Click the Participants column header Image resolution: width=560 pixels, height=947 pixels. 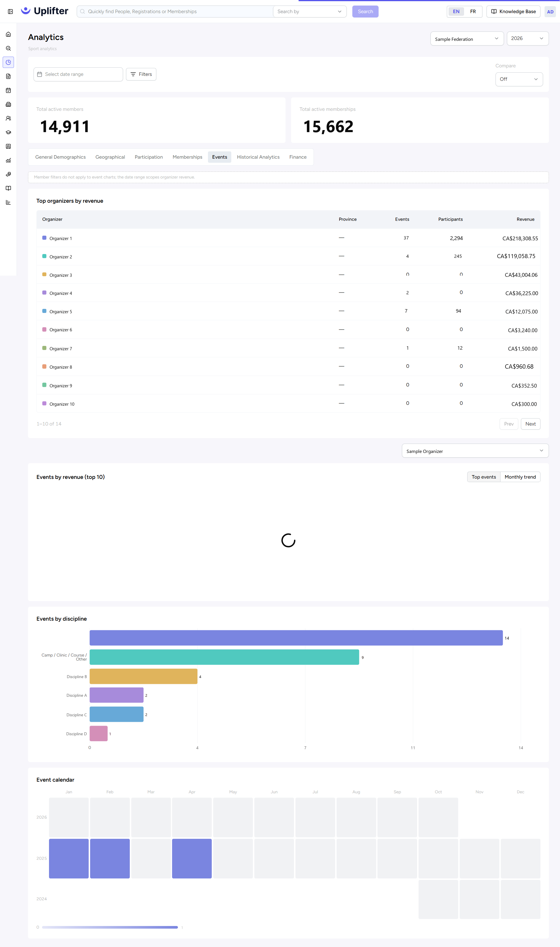pyautogui.click(x=450, y=219)
